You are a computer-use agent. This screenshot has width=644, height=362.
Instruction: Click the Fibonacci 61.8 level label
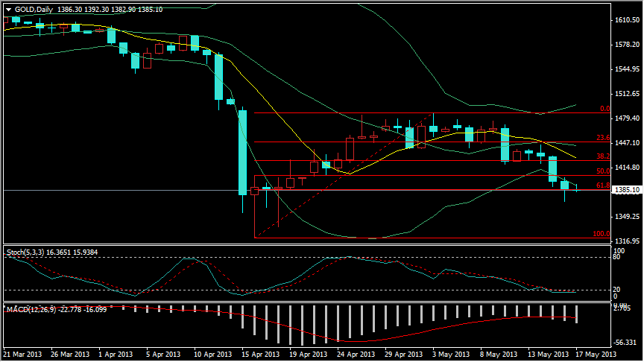603,185
